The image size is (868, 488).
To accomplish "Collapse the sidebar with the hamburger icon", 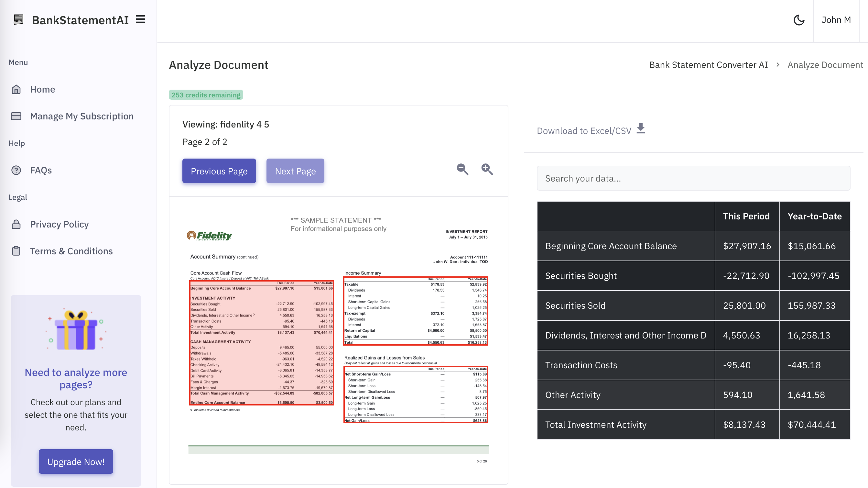I will coord(140,19).
